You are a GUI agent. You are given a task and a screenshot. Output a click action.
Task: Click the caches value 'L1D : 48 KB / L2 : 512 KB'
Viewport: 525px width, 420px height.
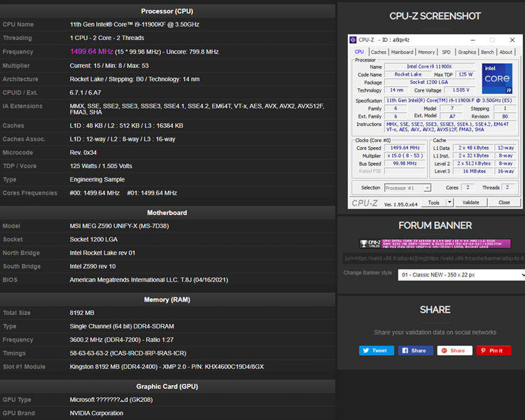[126, 125]
